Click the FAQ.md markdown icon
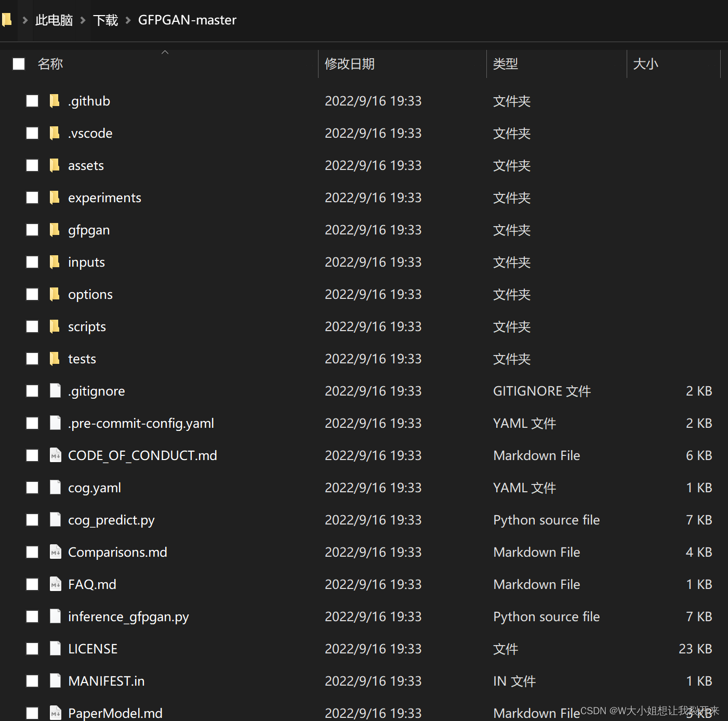Screen dimensions: 728x721 55,584
